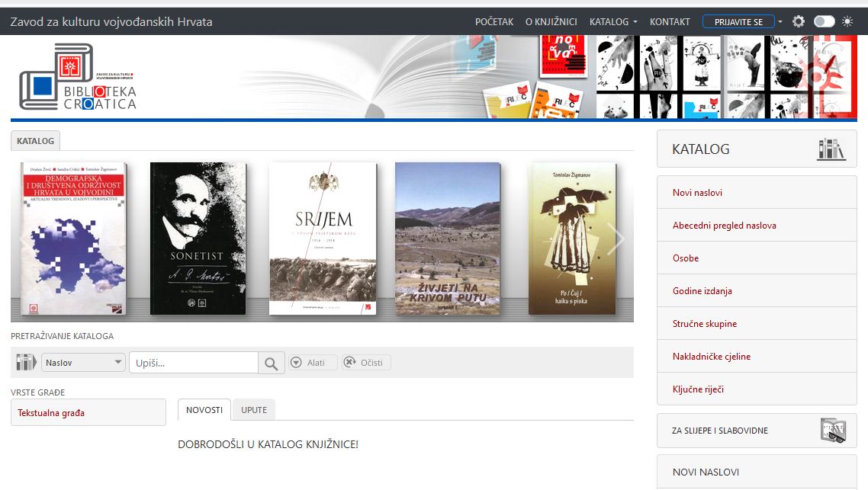Click the Očisti clear button
This screenshot has height=490, width=868.
[366, 363]
